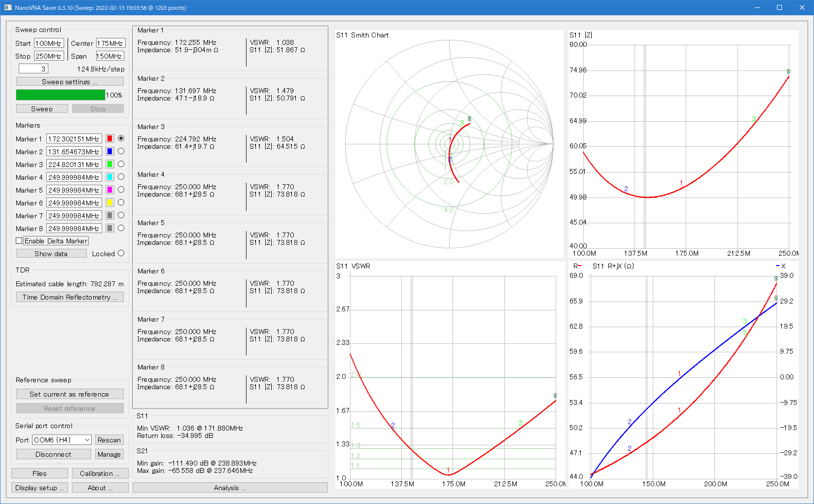Click the Min VSWR 1.036 readout
Screen dimensions: 814x504
coord(190,428)
